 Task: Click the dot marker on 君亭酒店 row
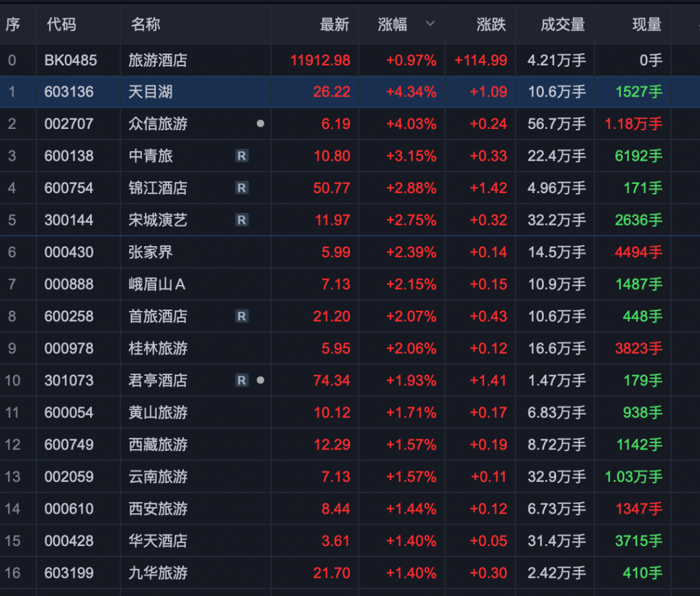[261, 380]
